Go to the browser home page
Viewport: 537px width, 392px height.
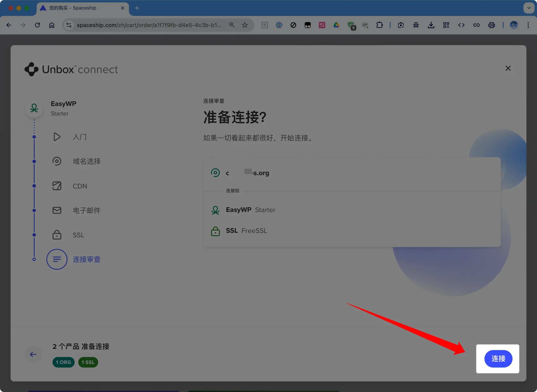click(52, 25)
